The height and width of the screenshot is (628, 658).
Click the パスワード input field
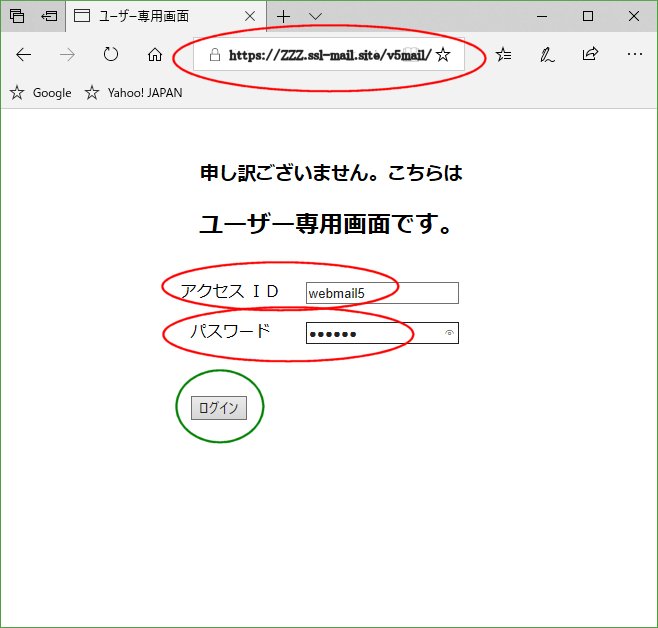(382, 333)
